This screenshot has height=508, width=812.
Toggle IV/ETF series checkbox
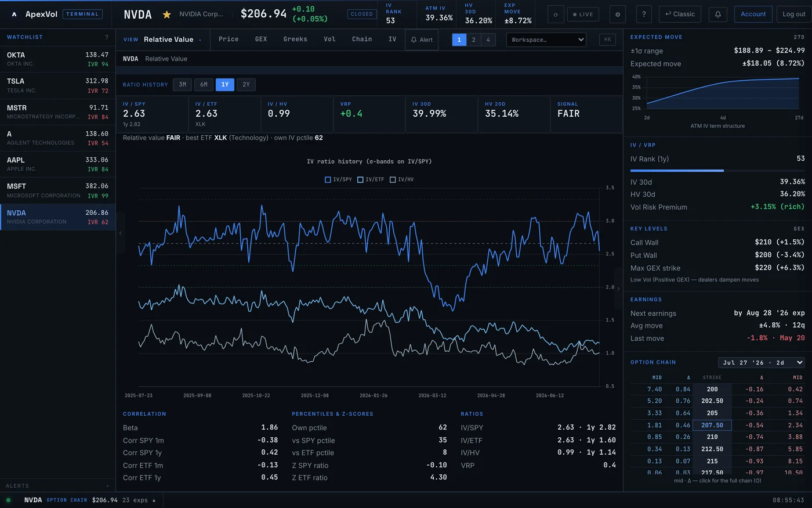(371, 179)
